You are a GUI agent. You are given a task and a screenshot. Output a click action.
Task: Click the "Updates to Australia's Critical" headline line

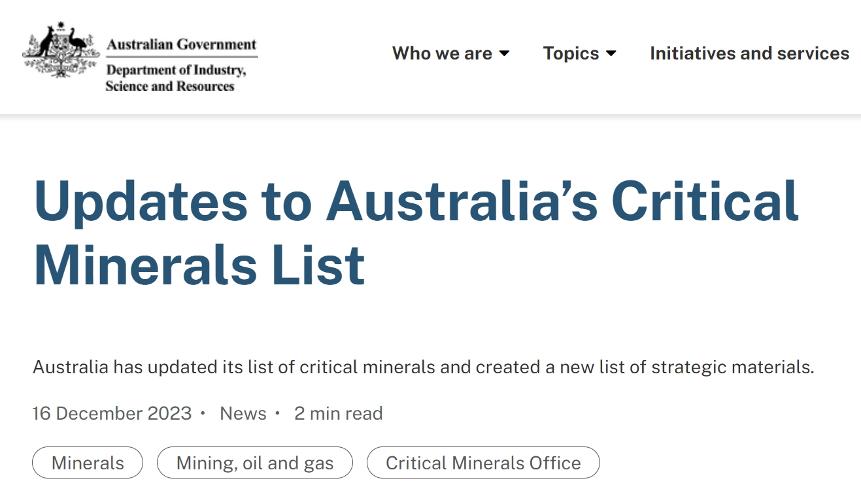tap(416, 199)
